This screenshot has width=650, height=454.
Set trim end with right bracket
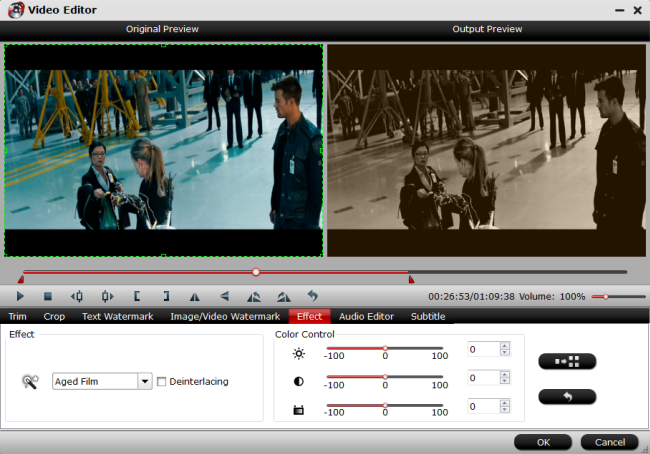click(166, 296)
